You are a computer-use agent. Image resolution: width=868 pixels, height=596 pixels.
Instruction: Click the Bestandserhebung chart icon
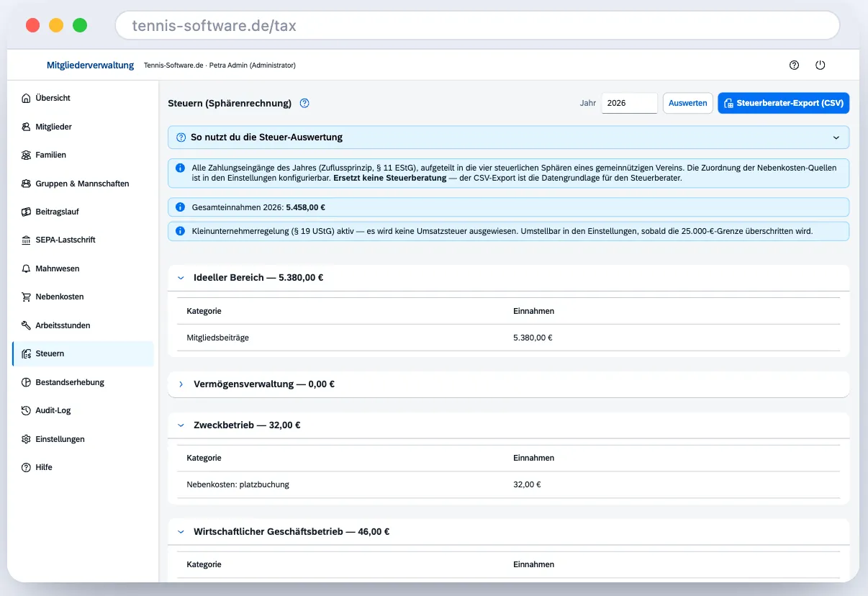click(x=27, y=382)
